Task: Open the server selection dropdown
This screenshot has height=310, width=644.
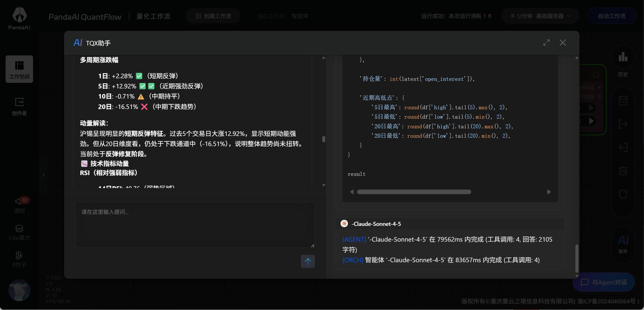Action: pyautogui.click(x=540, y=16)
